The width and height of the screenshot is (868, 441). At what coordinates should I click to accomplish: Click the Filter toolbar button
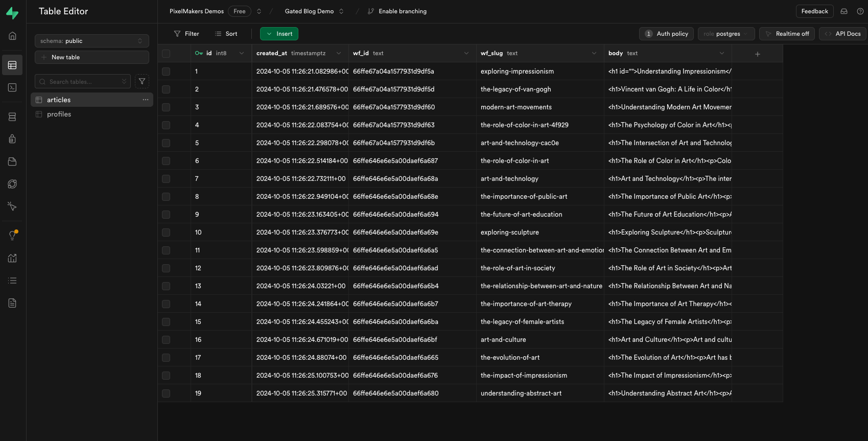[x=186, y=34]
